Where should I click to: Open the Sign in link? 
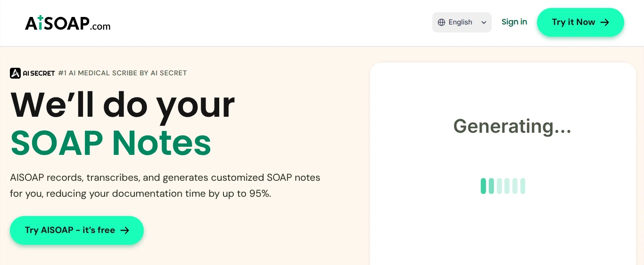(x=514, y=22)
